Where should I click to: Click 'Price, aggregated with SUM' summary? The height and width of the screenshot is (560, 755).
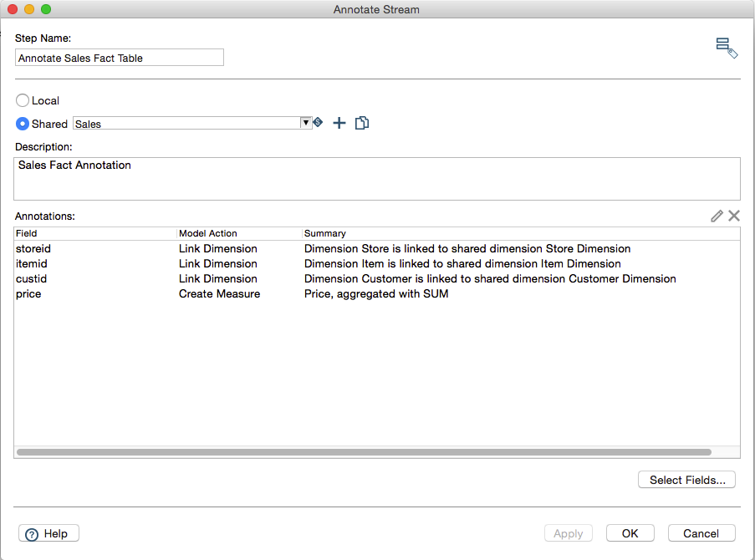[376, 293]
